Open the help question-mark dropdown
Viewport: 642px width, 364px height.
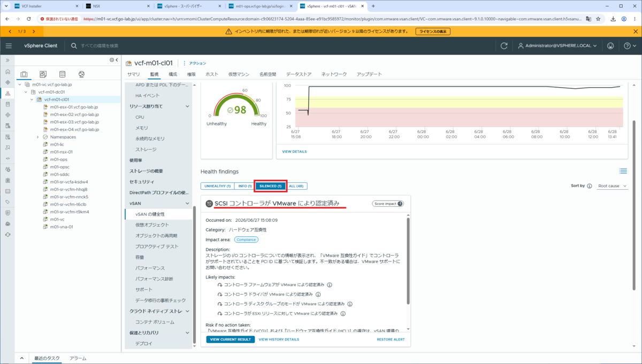click(630, 46)
